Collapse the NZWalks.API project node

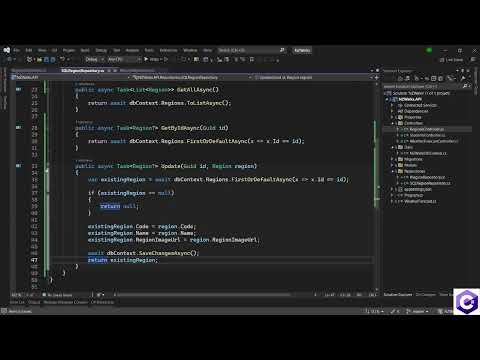(387, 99)
